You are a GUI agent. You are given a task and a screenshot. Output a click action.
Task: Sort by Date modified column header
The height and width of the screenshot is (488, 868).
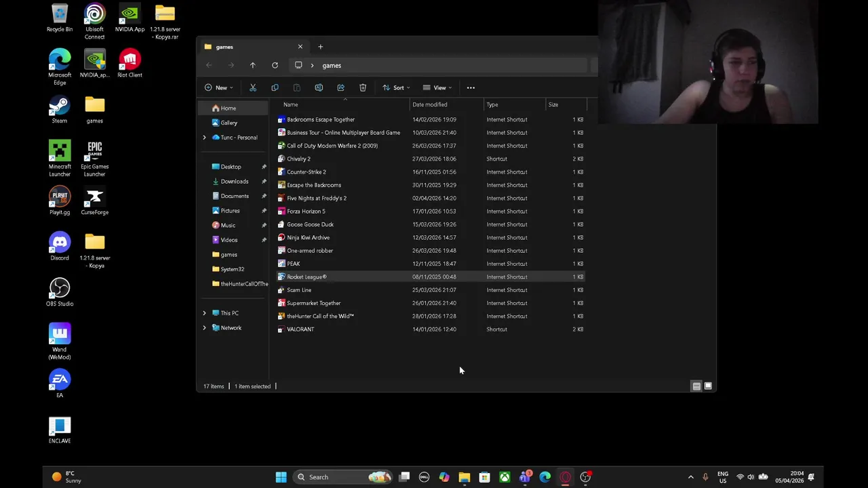point(447,104)
